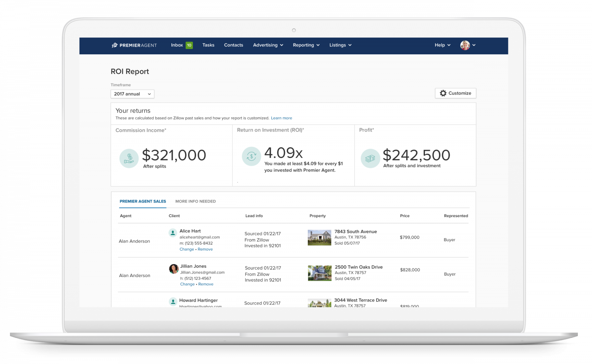Image resolution: width=592 pixels, height=364 pixels.
Task: Click the ROI circular dollar icon
Action: 252,156
